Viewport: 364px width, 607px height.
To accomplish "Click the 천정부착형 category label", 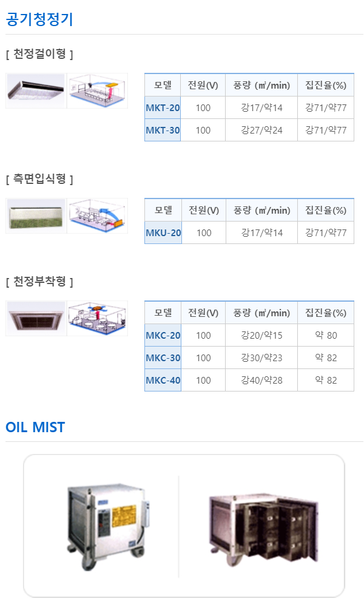I will (39, 282).
